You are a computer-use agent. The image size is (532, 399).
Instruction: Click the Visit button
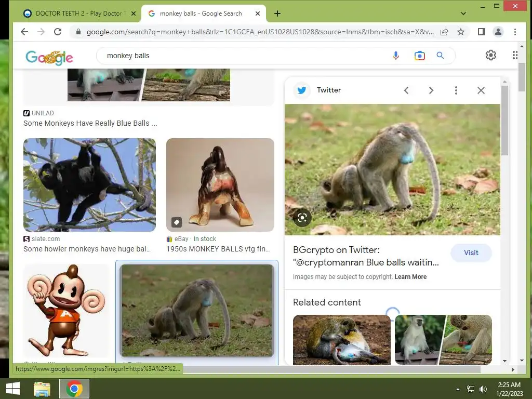471,253
